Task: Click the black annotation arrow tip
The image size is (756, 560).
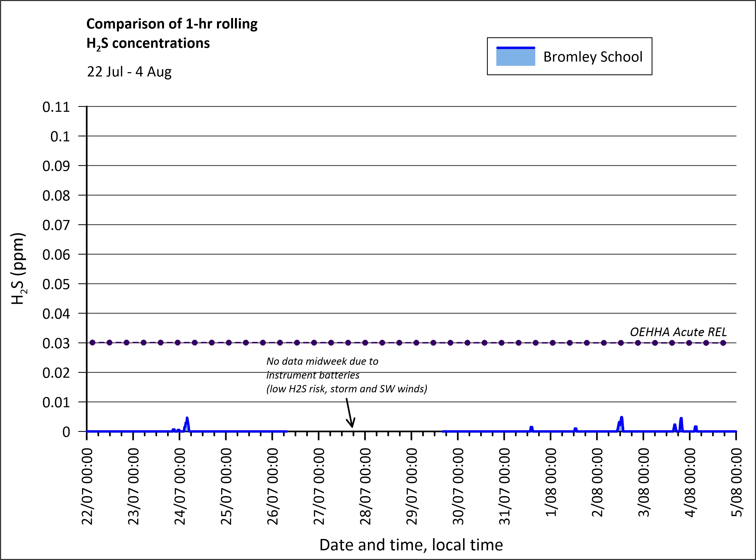Action: click(352, 426)
